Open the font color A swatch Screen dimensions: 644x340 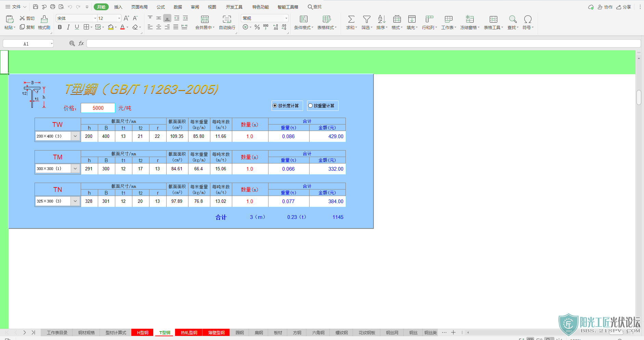point(122,27)
